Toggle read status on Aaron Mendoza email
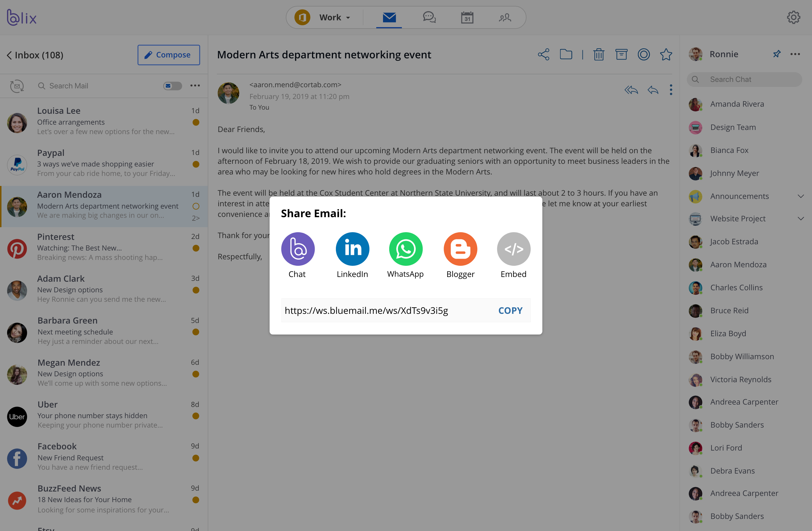This screenshot has height=531, width=812. (196, 206)
